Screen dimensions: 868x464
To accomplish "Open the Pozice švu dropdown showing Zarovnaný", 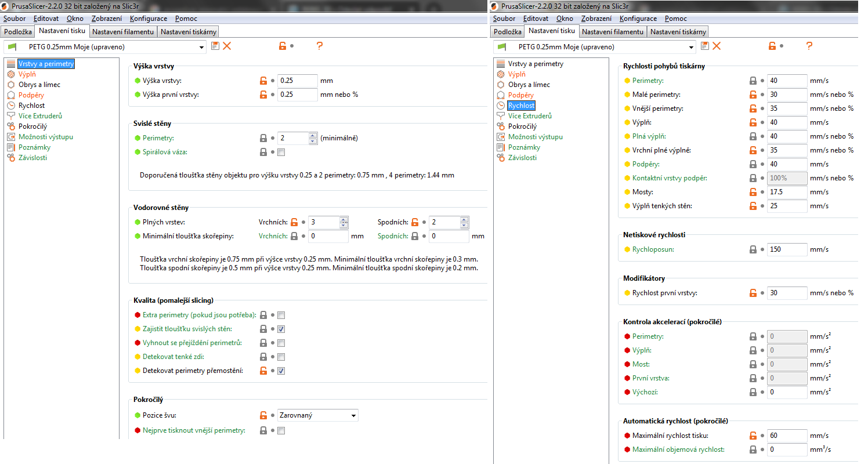I will coord(317,415).
